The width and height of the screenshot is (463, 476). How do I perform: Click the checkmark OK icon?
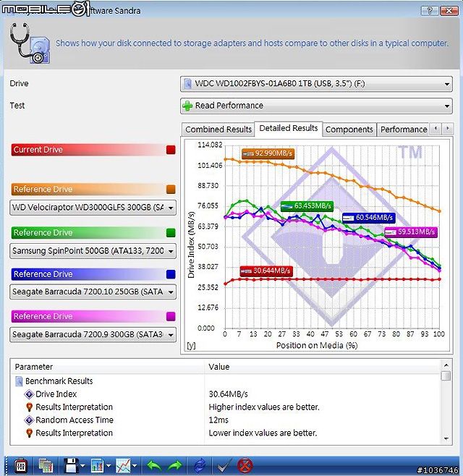pos(224,466)
